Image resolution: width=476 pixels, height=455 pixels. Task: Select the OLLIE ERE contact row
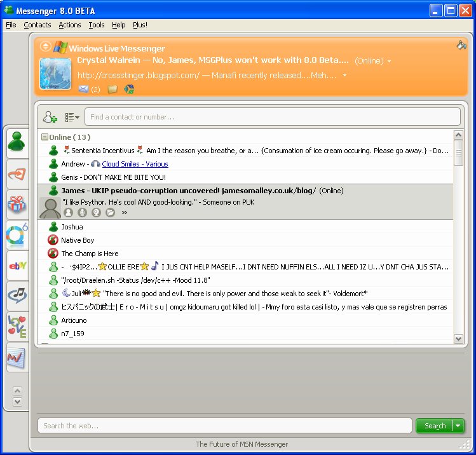[245, 266]
